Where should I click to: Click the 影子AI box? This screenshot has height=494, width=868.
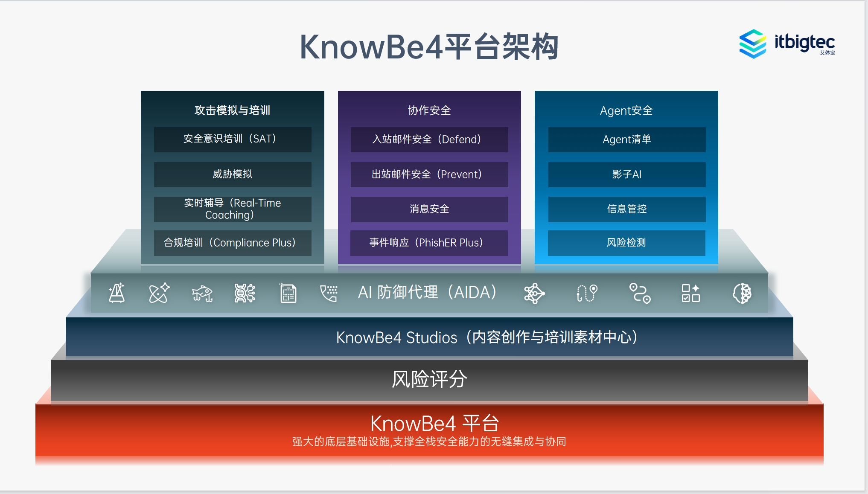pos(627,174)
